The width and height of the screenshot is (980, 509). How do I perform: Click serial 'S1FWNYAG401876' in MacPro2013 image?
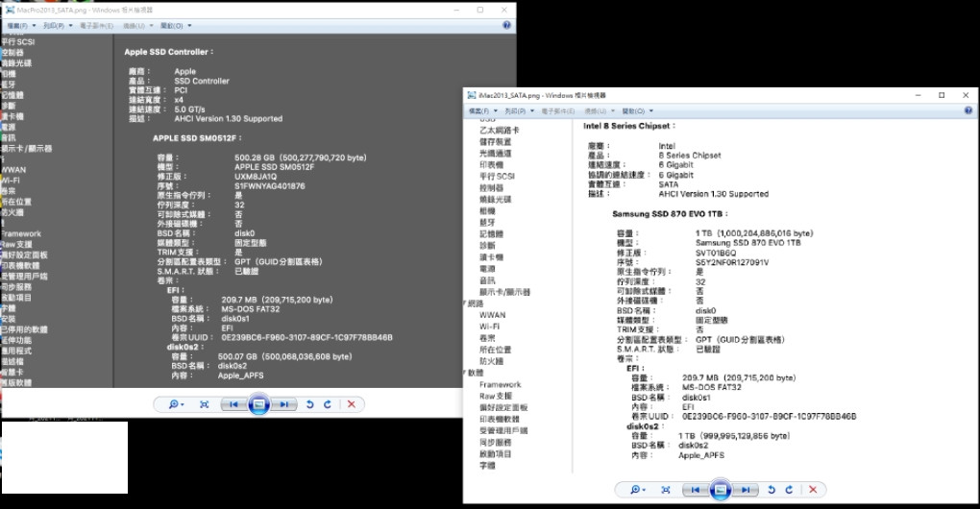270,186
